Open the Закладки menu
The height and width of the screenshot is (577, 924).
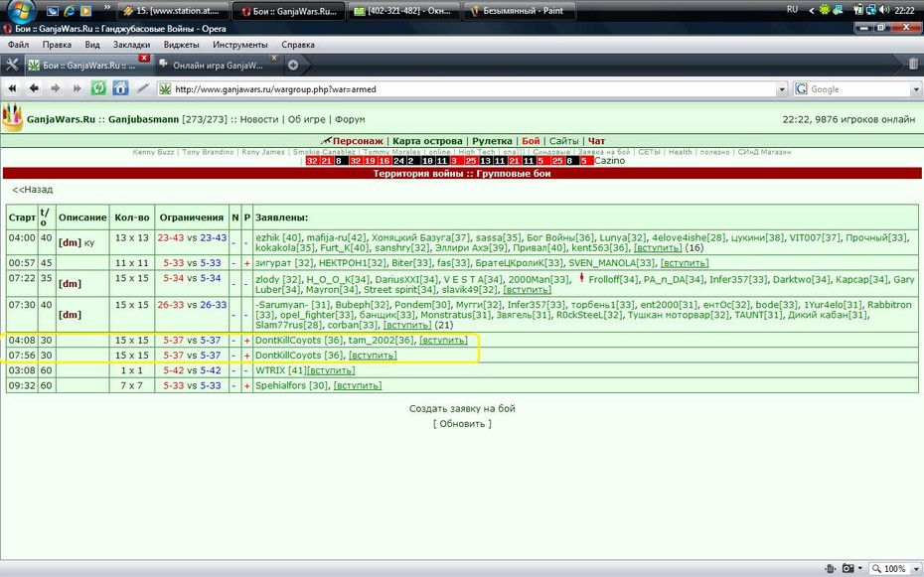(x=131, y=45)
